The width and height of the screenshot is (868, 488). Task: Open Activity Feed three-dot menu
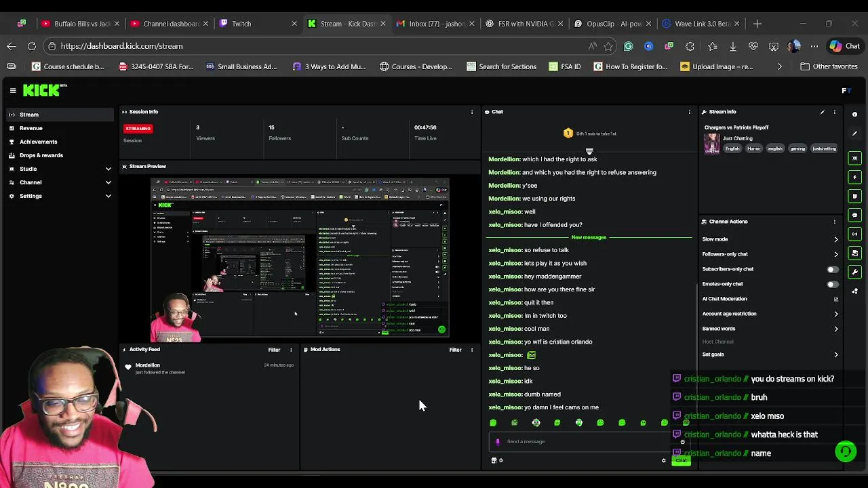[291, 350]
